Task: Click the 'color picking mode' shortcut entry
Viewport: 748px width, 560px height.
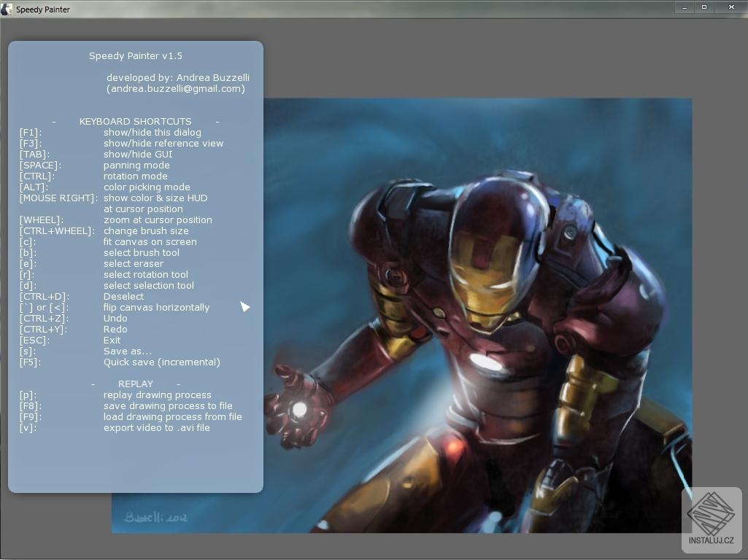Action: [147, 187]
